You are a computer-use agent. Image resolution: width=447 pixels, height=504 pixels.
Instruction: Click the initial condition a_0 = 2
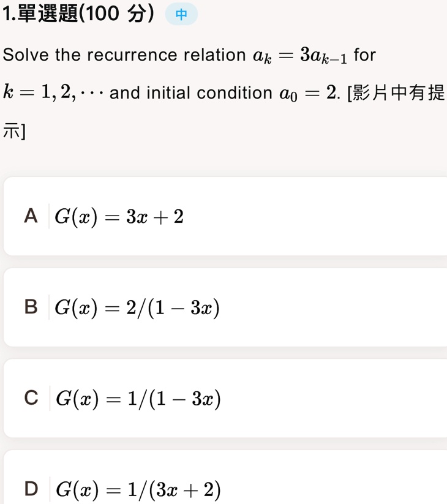pos(307,94)
